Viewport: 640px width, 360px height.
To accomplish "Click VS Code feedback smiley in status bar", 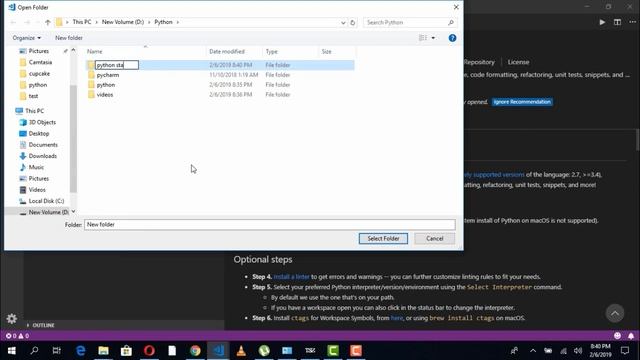I will click(x=617, y=336).
